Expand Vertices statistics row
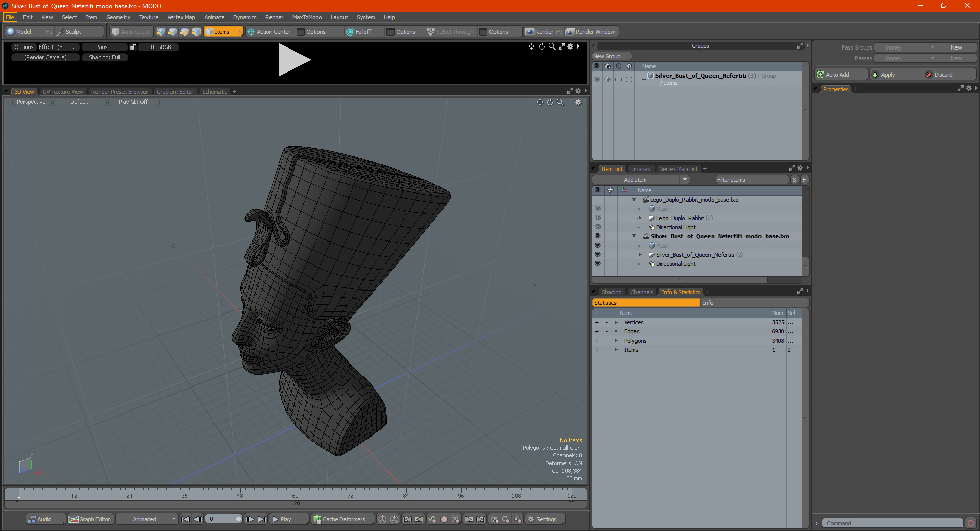The width and height of the screenshot is (980, 531). pyautogui.click(x=617, y=322)
